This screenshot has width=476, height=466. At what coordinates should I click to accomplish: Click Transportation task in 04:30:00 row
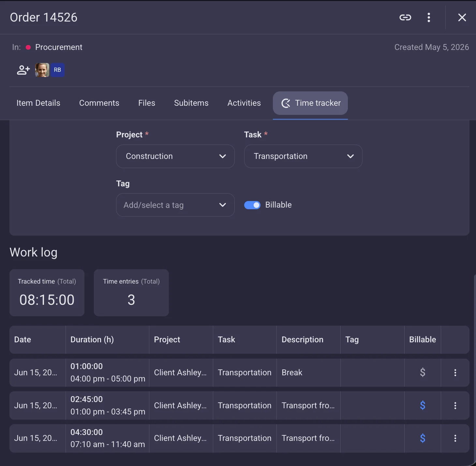point(245,438)
